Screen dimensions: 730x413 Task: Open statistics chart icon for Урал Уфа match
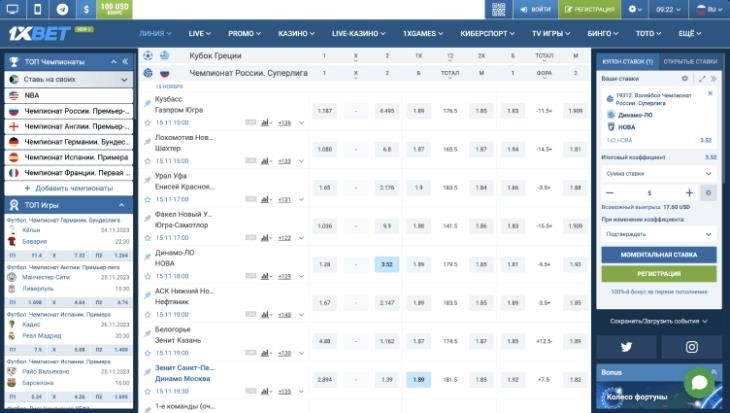point(266,199)
